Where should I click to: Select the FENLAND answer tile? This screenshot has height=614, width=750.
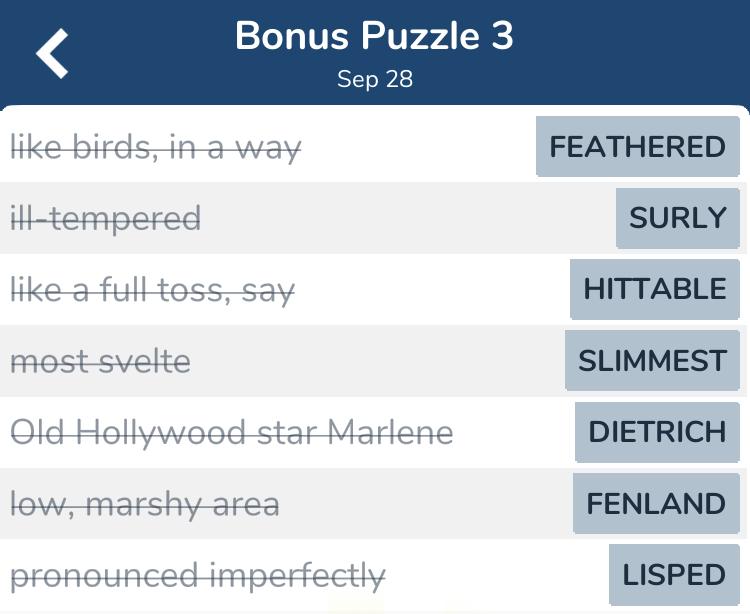[x=656, y=504]
